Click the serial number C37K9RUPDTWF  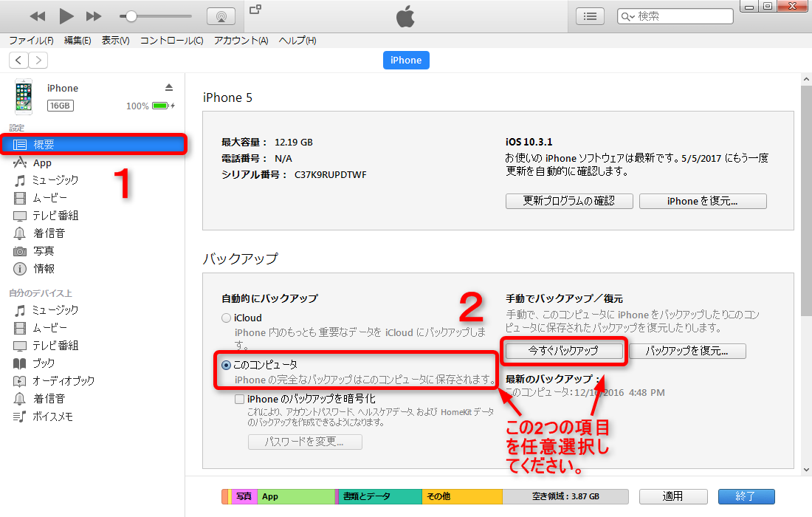click(331, 175)
